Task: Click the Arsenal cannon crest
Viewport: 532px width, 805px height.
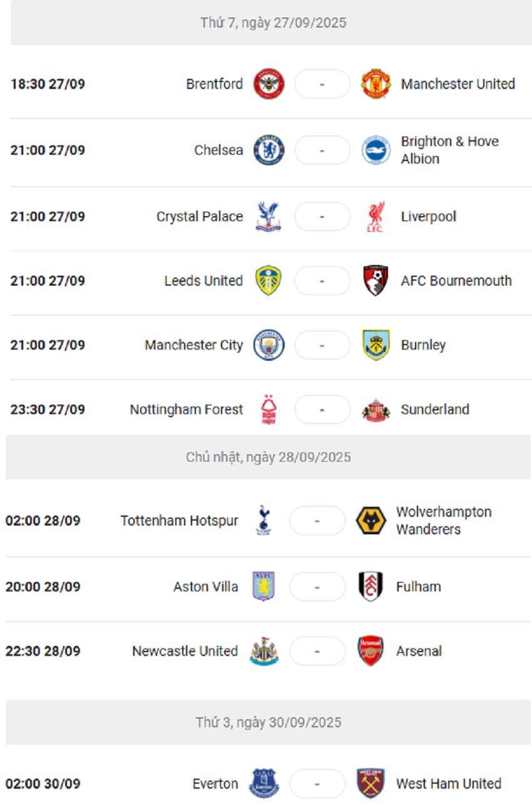Action: point(371,651)
